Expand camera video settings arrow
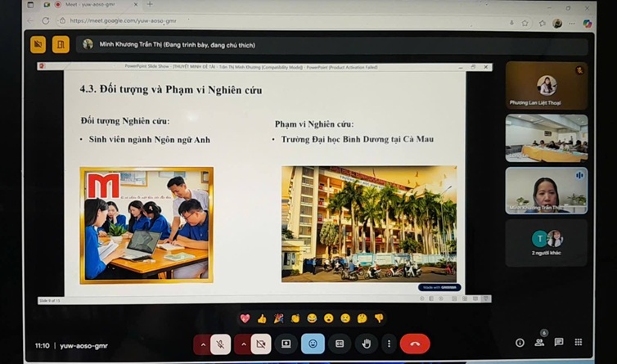 (x=244, y=344)
